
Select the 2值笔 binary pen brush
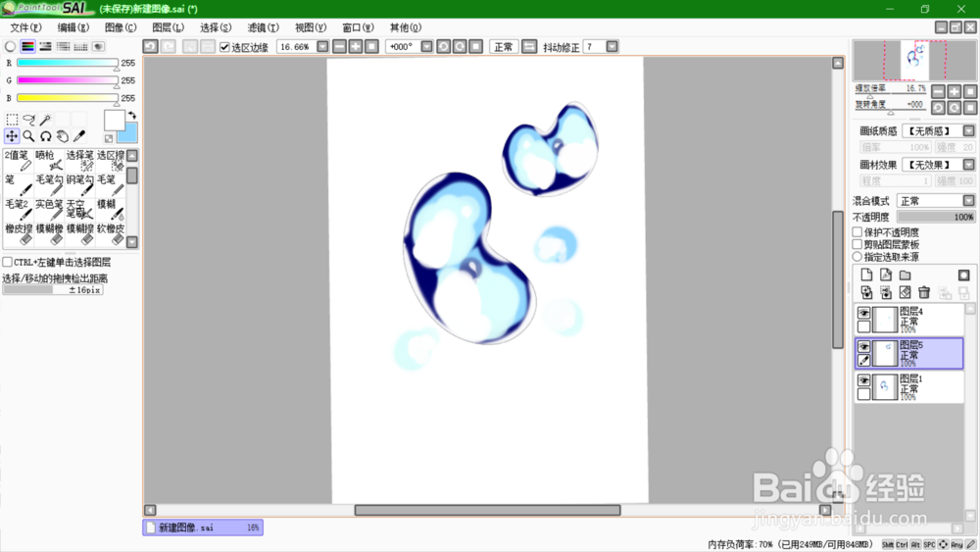[18, 160]
